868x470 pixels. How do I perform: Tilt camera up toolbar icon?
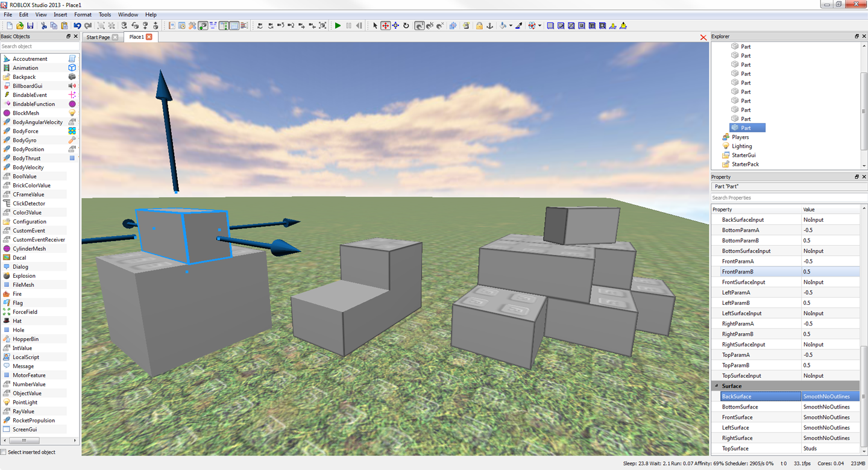point(281,26)
